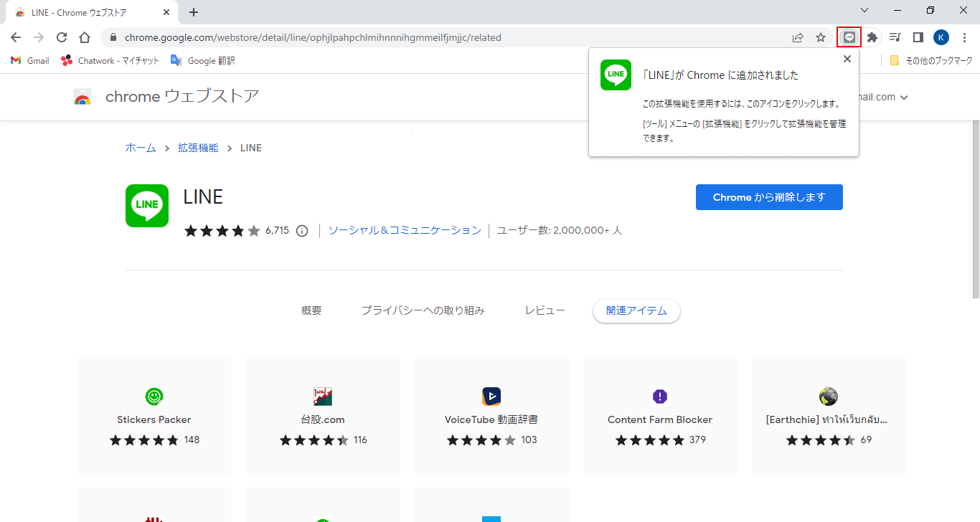The width and height of the screenshot is (980, 522).
Task: Open Gmail bookmark
Action: [30, 60]
